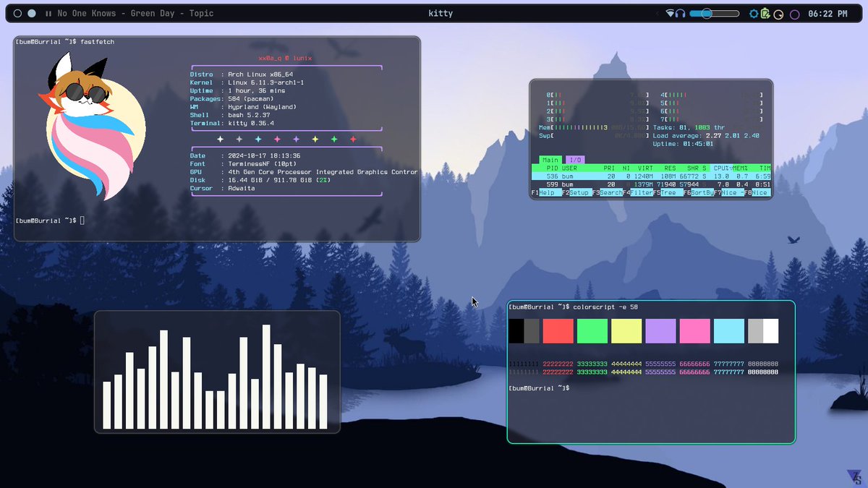Click the purple ring icon
This screenshot has width=868, height=488.
click(x=794, y=14)
